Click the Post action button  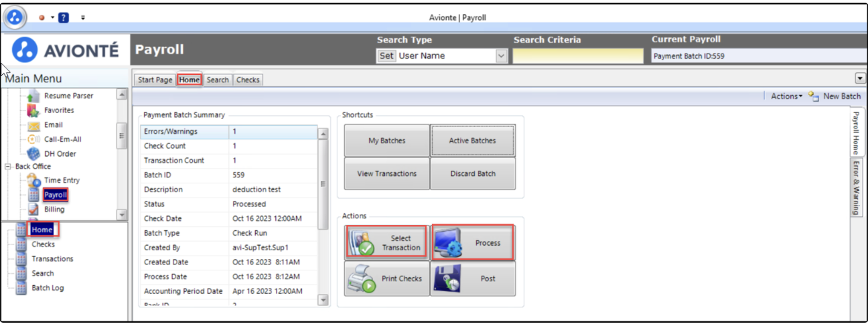tap(473, 278)
